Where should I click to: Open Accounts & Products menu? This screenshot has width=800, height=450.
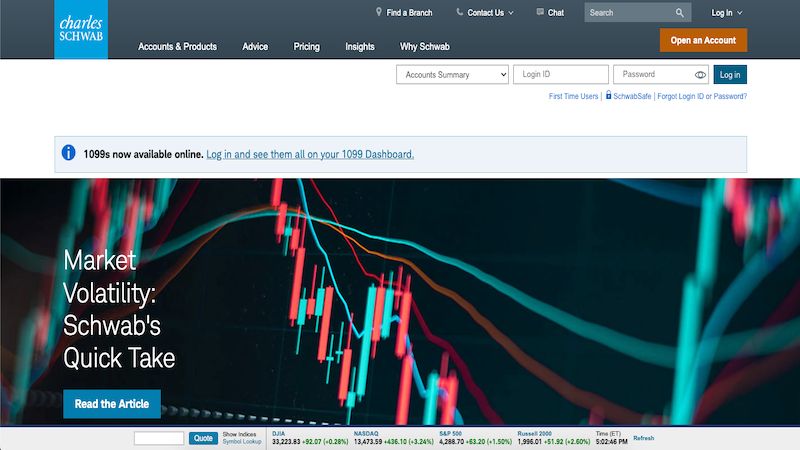177,46
